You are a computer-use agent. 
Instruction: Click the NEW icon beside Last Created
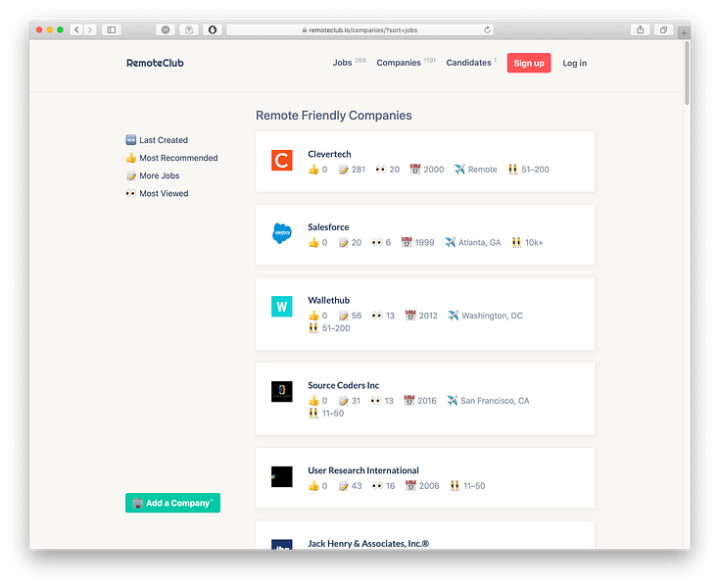[131, 139]
